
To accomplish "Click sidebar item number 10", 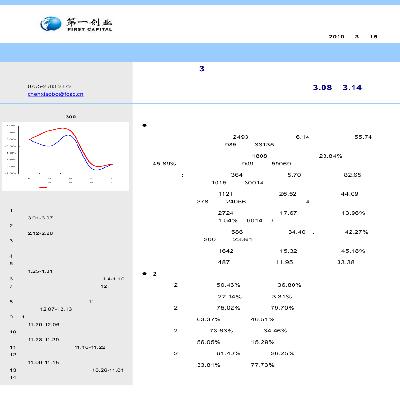I will [x=13, y=332].
